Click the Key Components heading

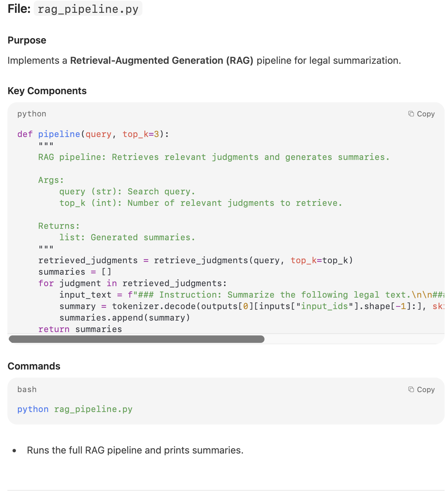[x=47, y=91]
